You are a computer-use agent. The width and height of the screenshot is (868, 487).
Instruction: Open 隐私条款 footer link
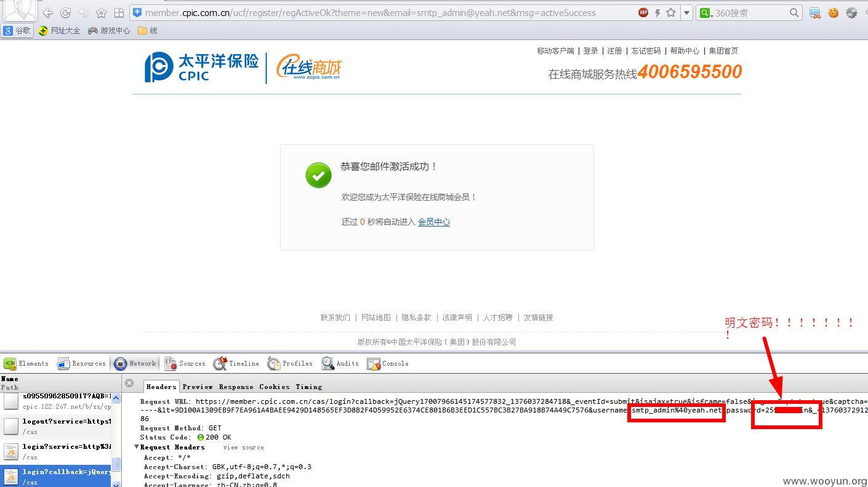click(416, 318)
